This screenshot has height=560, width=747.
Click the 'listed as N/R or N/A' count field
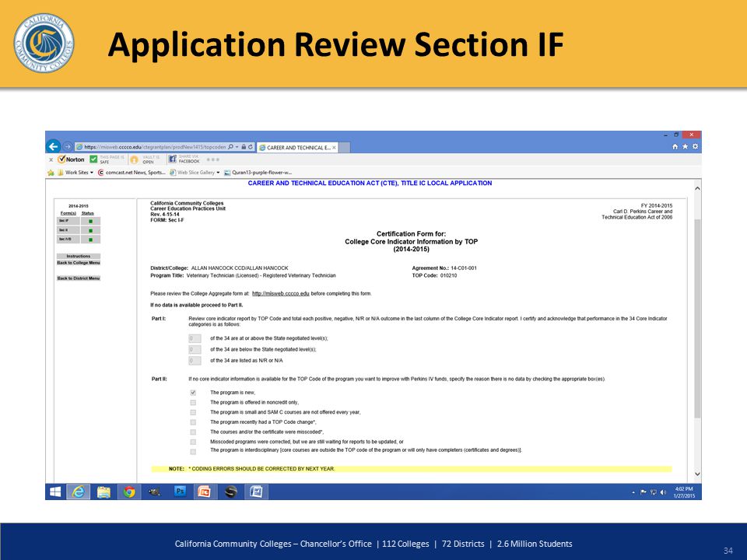click(195, 360)
